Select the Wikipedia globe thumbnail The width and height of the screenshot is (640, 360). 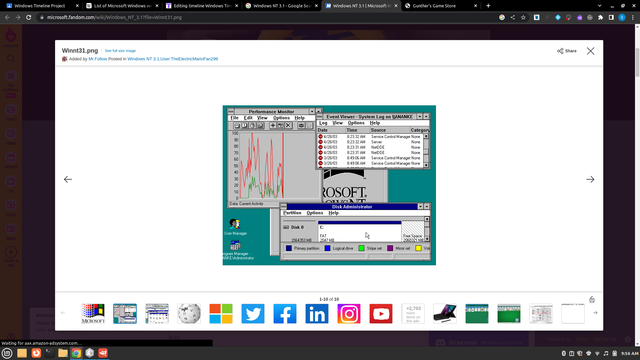coord(189,313)
